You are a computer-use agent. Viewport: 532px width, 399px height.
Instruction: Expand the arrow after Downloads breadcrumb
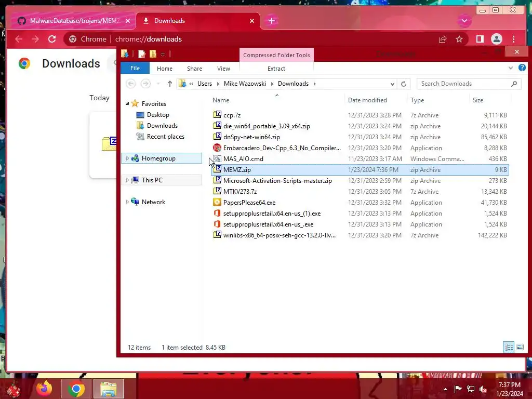[314, 84]
